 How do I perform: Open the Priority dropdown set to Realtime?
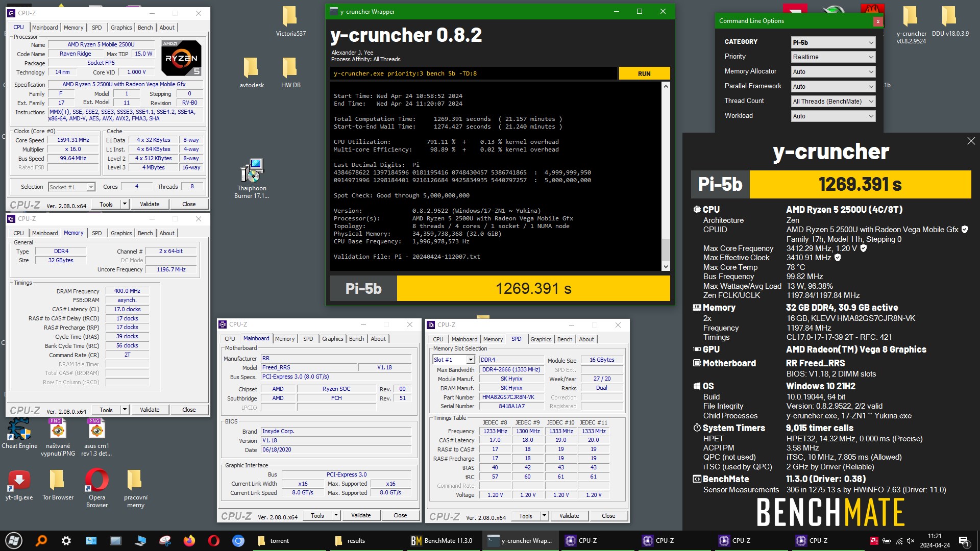click(x=833, y=57)
